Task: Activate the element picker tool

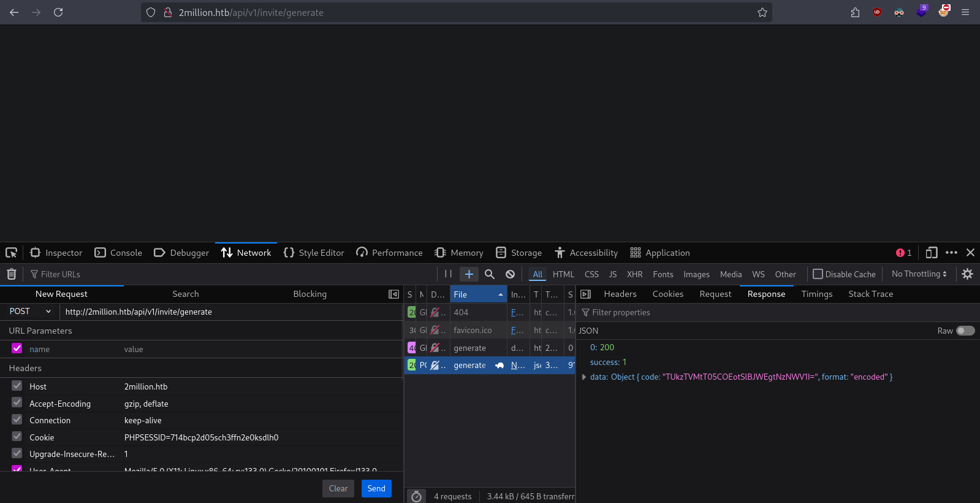Action: tap(11, 253)
